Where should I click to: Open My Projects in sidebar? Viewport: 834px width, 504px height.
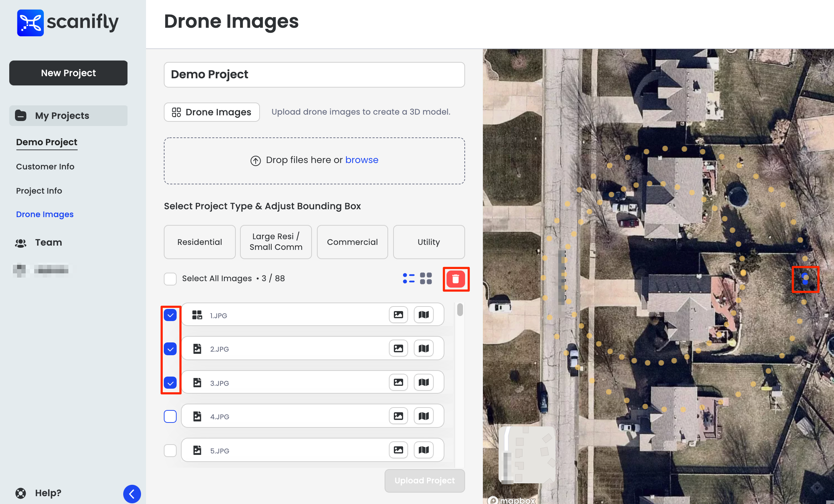[x=68, y=116]
